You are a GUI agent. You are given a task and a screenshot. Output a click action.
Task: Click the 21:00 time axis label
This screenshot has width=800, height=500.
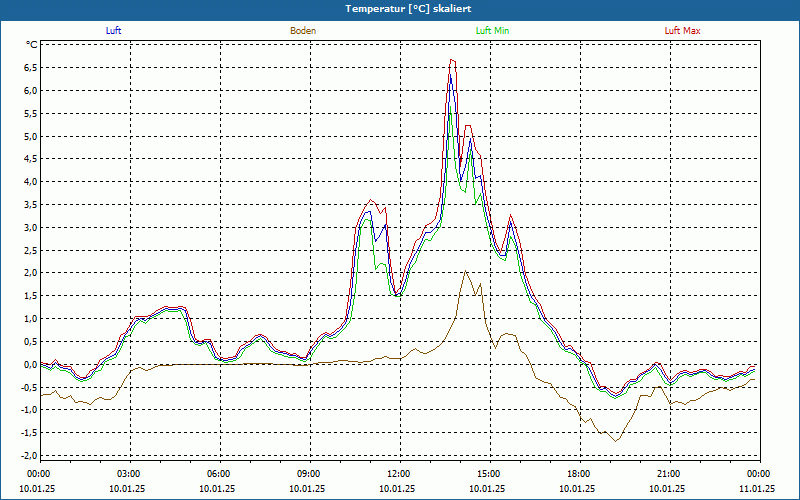(x=670, y=474)
